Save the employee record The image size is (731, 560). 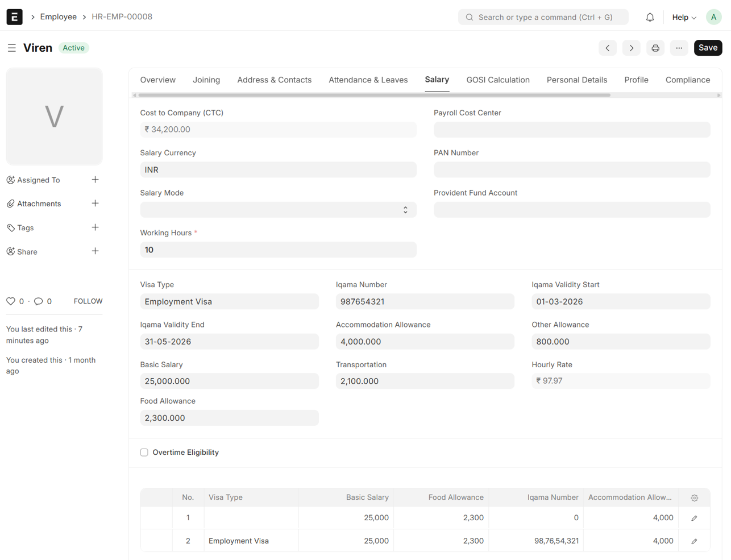[x=708, y=48]
